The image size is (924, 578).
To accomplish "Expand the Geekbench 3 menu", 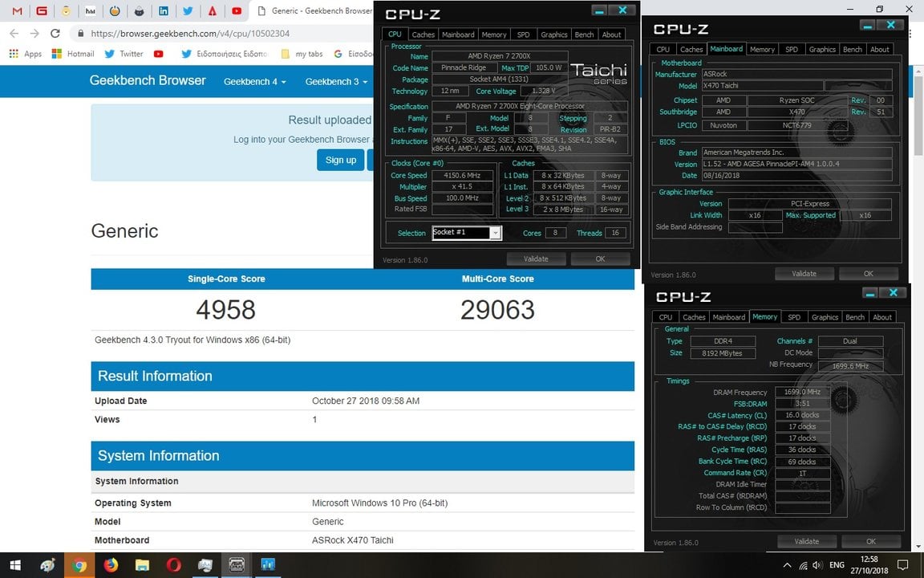I will pos(336,81).
